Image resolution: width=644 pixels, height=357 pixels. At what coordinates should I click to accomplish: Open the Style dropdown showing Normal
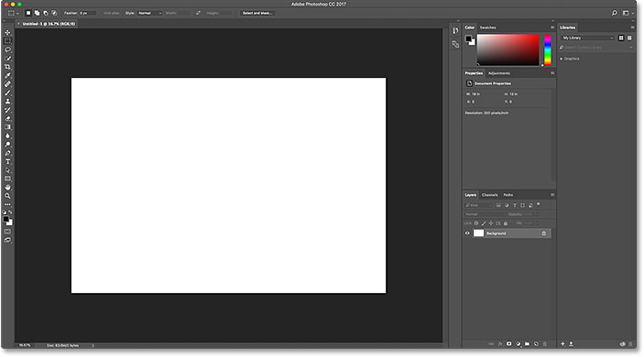click(x=149, y=13)
